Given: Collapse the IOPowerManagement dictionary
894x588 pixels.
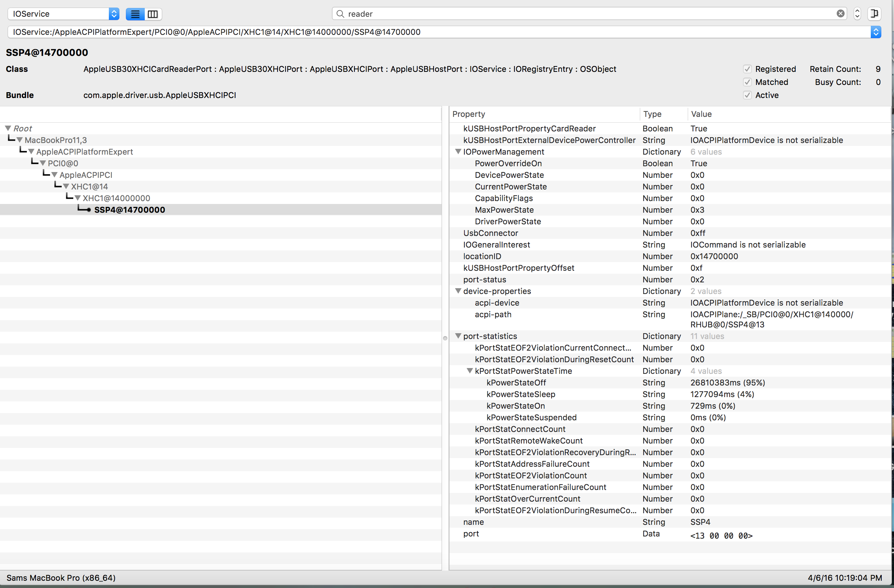Looking at the screenshot, I should 458,152.
